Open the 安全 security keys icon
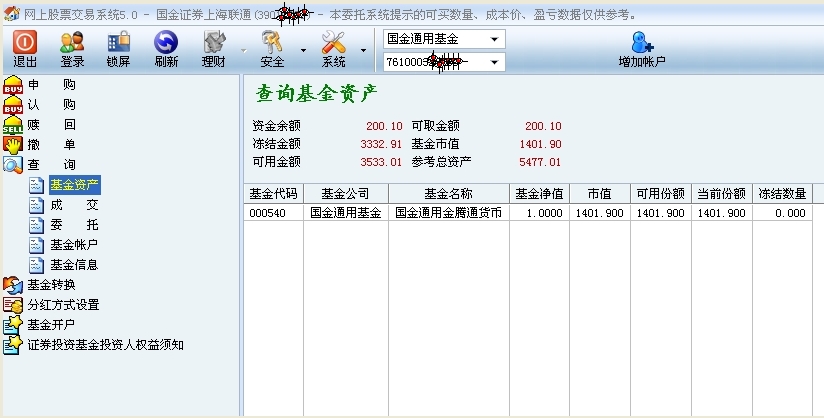The height and width of the screenshot is (418, 824). [272, 42]
